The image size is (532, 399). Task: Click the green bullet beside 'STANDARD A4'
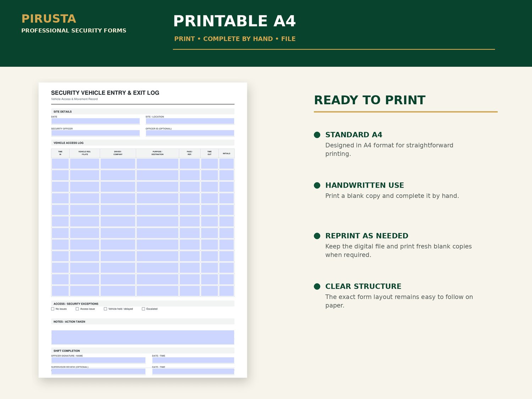click(x=317, y=135)
